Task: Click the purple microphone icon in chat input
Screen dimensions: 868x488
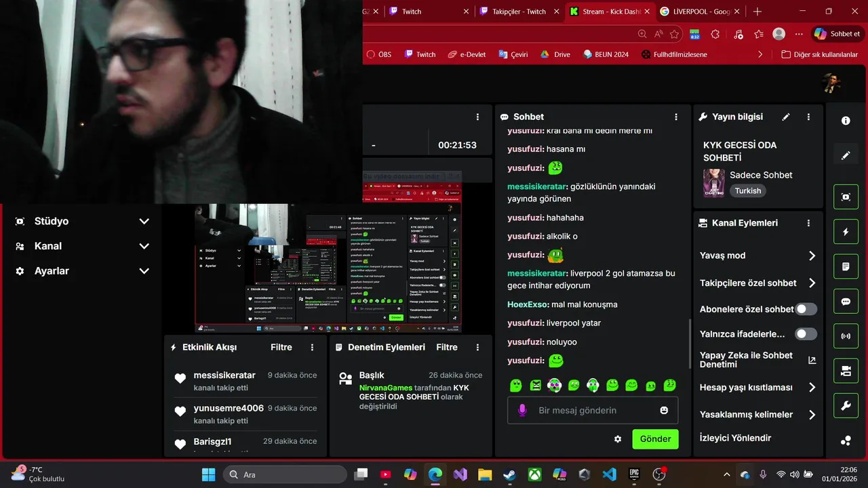Action: [522, 410]
